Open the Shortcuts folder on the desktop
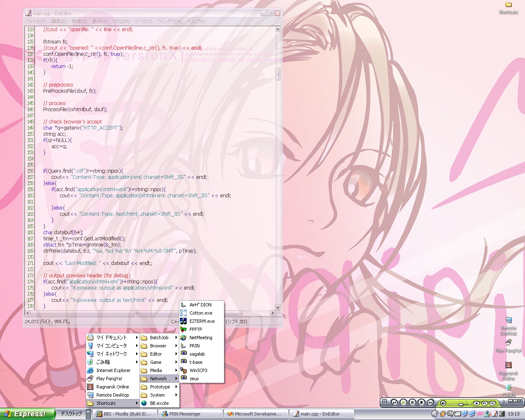Screen dimensions: 525x420 click(x=508, y=5)
